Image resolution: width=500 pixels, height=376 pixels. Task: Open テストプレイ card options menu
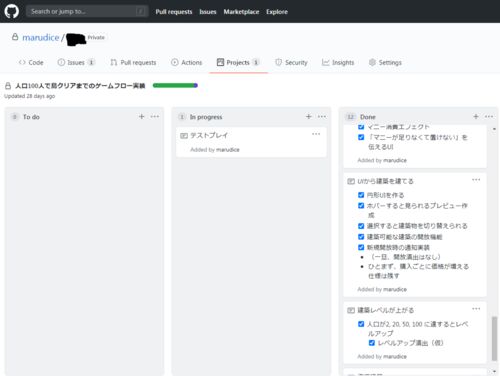[316, 134]
